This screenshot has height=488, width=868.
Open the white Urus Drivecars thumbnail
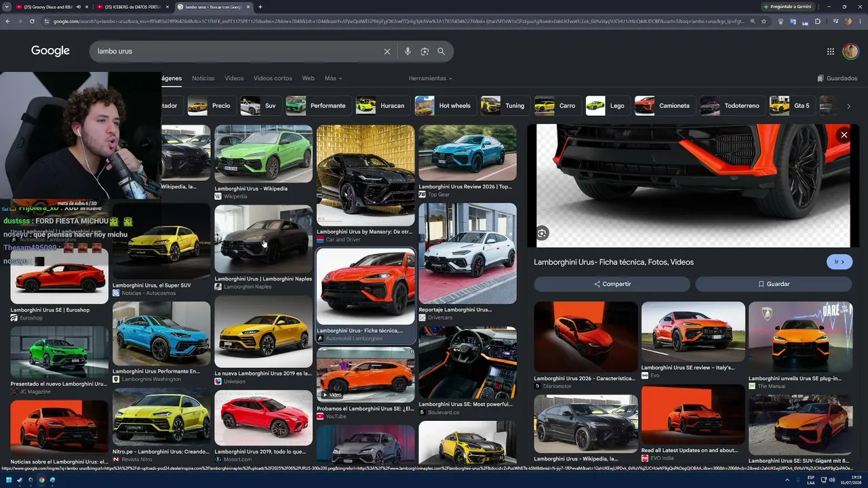[467, 253]
